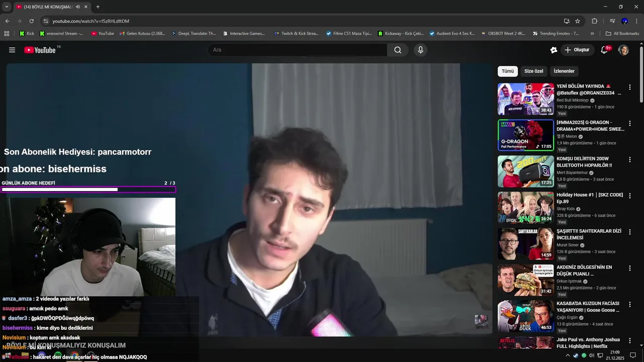Open the Oluştur create button
This screenshot has height=362, width=644.
click(x=577, y=50)
